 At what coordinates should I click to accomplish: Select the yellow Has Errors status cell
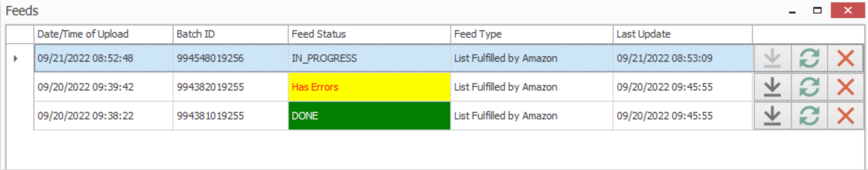tap(369, 87)
